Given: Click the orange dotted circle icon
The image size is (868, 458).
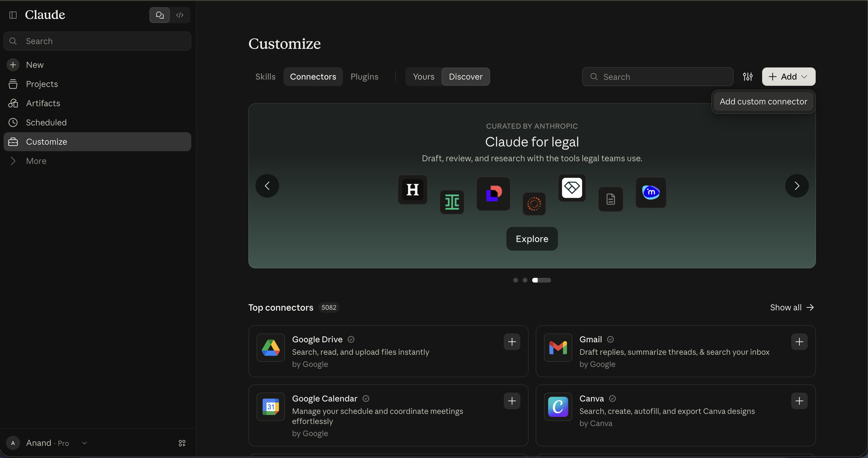Looking at the screenshot, I should coord(534,204).
